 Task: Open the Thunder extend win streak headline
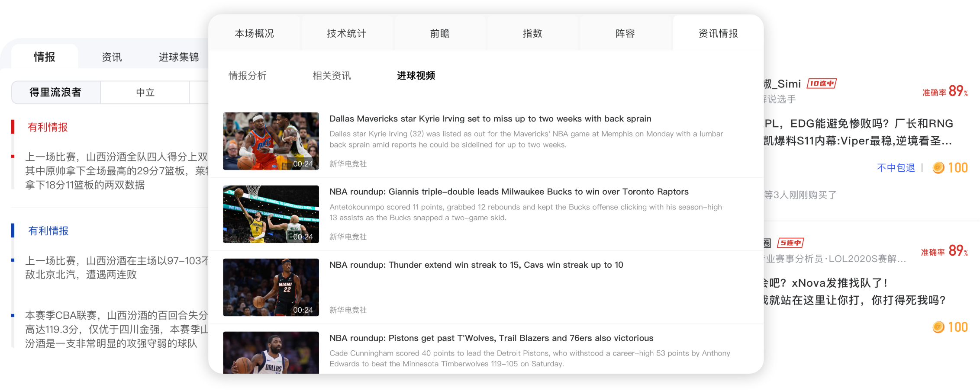[x=476, y=265]
